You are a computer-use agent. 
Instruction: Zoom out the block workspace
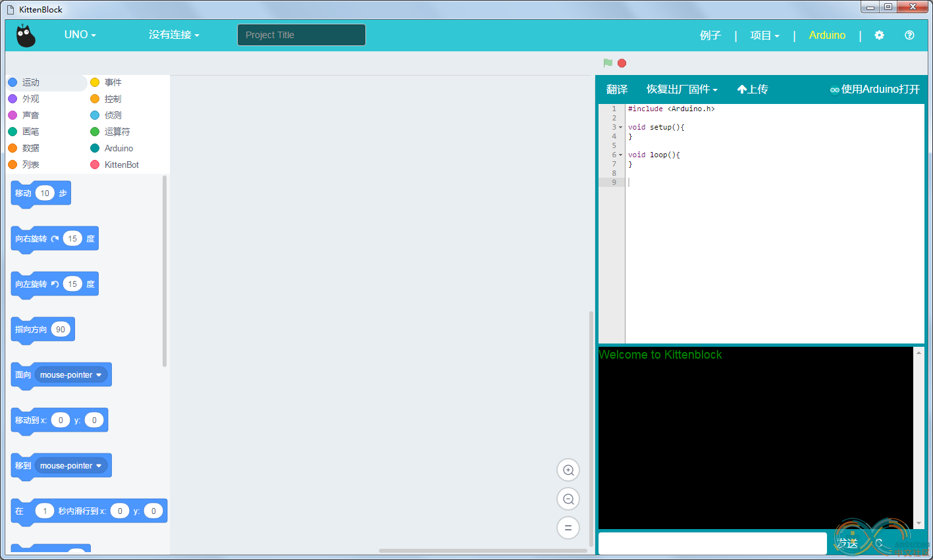pos(568,499)
